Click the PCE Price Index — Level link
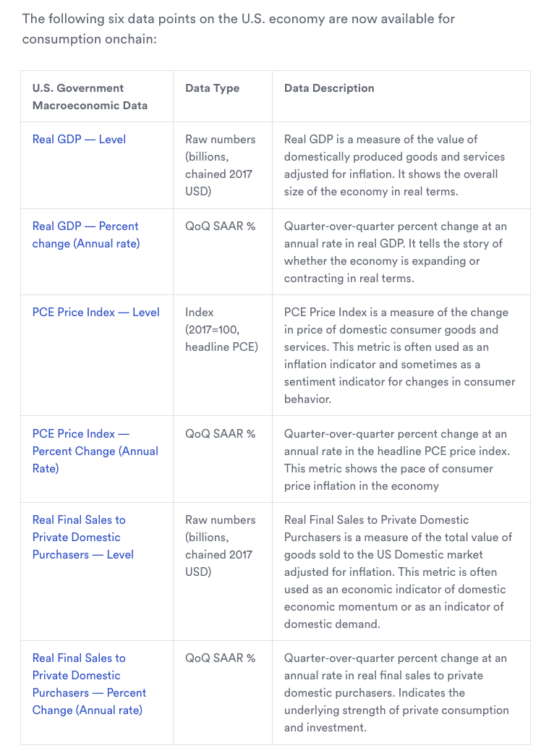Image resolution: width=541 pixels, height=756 pixels. [x=95, y=313]
